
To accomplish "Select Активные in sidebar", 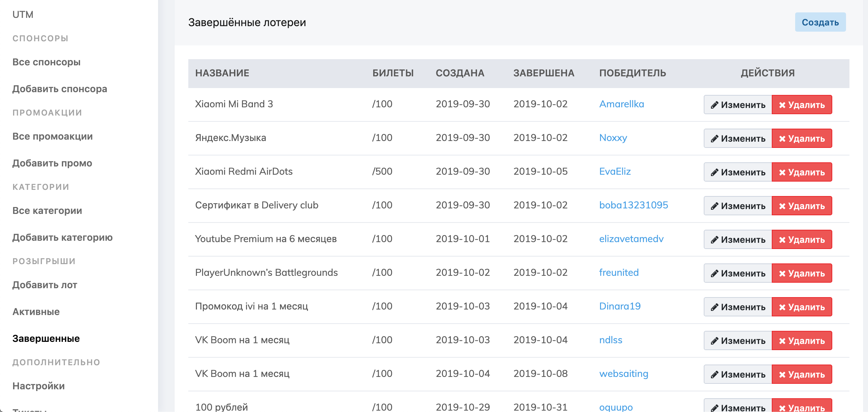I will [36, 312].
